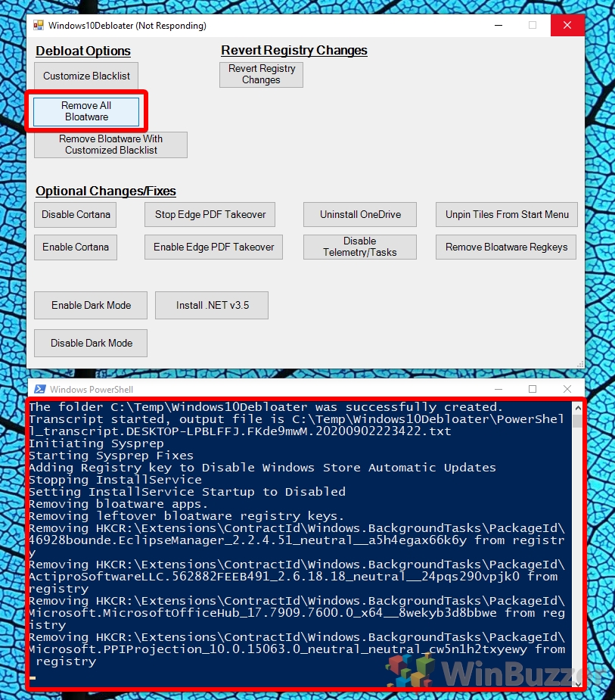Click the EclipseManager registry line
The width and height of the screenshot is (615, 700).
(297, 540)
